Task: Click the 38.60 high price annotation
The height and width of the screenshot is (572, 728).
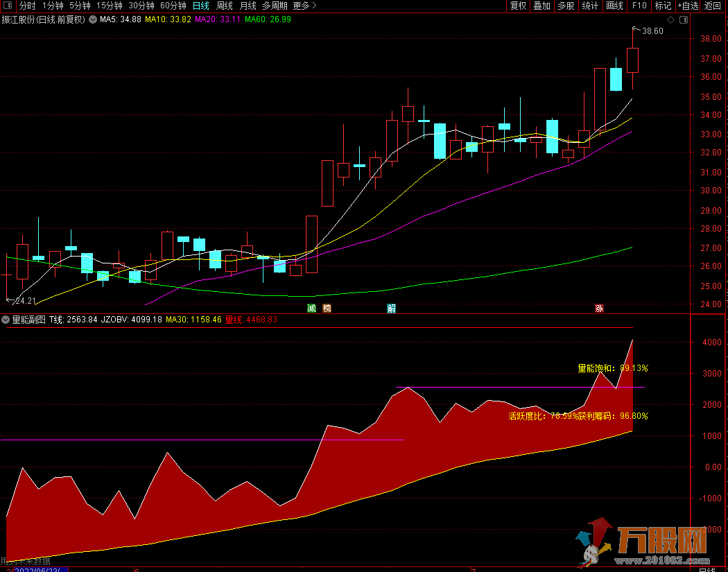Action: click(653, 31)
